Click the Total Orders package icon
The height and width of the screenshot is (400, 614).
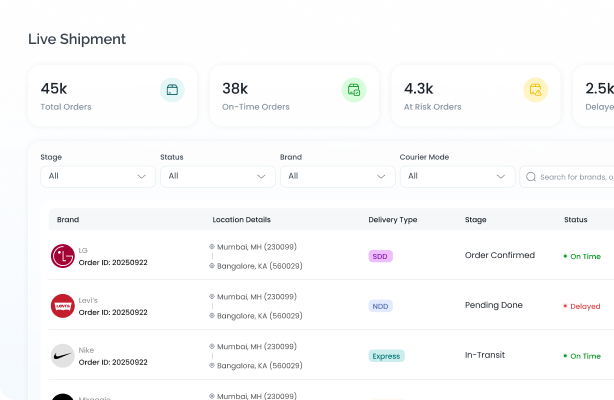[172, 90]
